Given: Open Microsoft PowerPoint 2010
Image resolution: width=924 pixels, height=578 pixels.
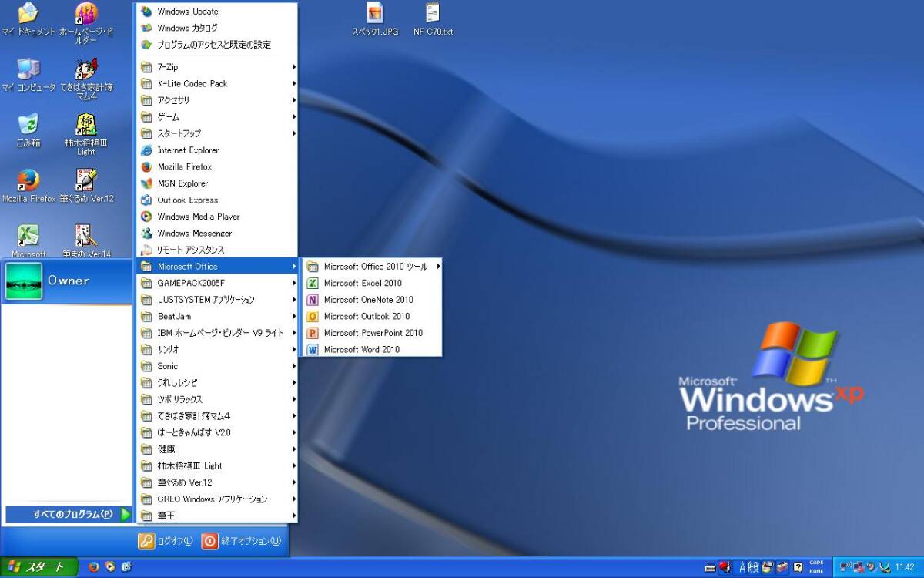Looking at the screenshot, I should click(373, 333).
